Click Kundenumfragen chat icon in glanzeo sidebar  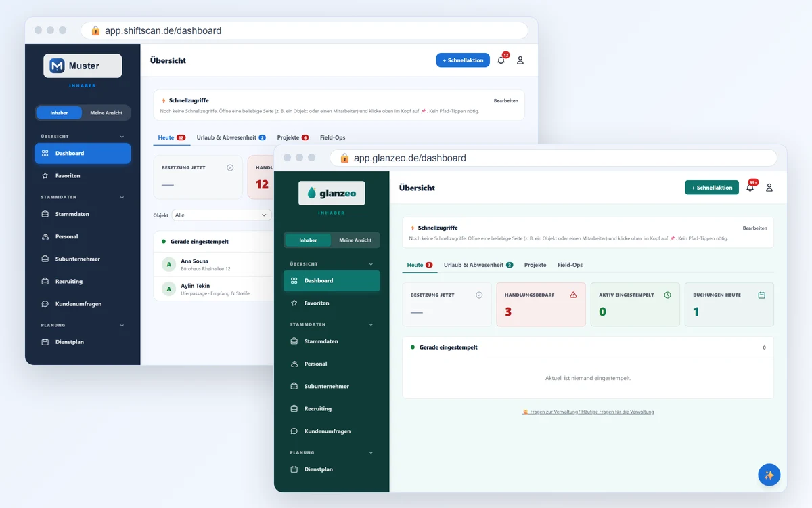(x=294, y=431)
